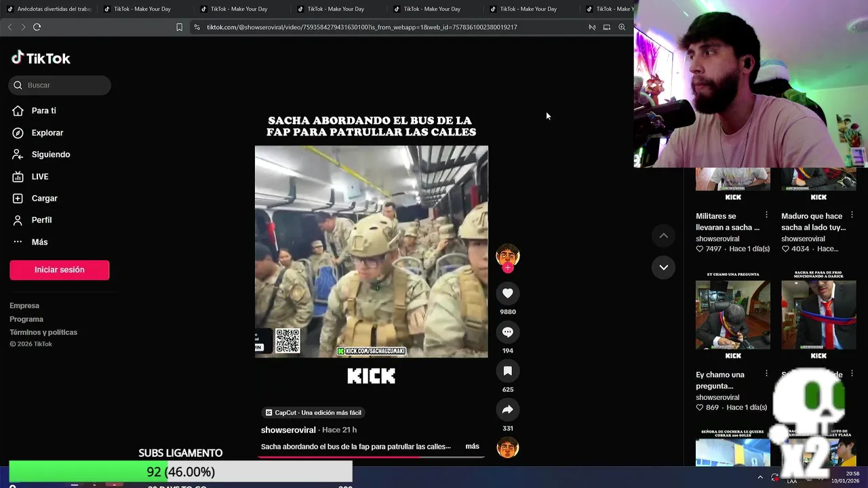
Task: Go forward with the browser forward arrow
Action: (23, 27)
